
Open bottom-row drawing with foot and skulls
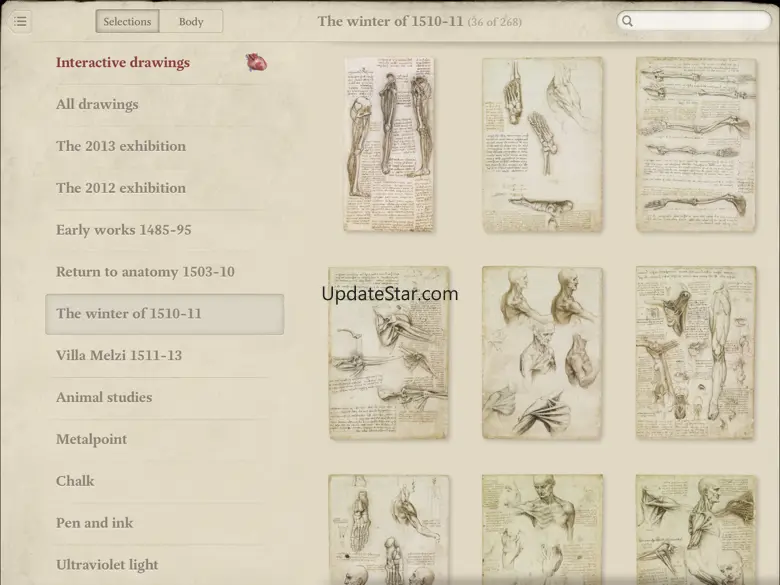pyautogui.click(x=389, y=530)
